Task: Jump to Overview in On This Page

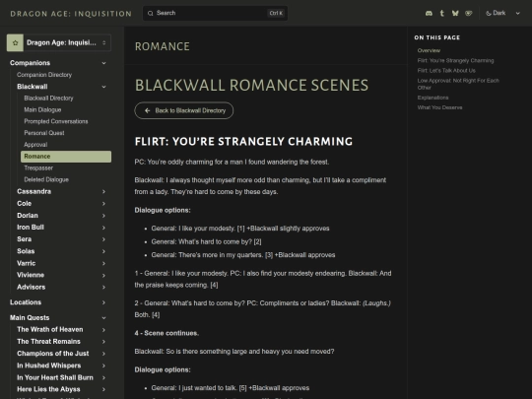Action: pyautogui.click(x=429, y=50)
